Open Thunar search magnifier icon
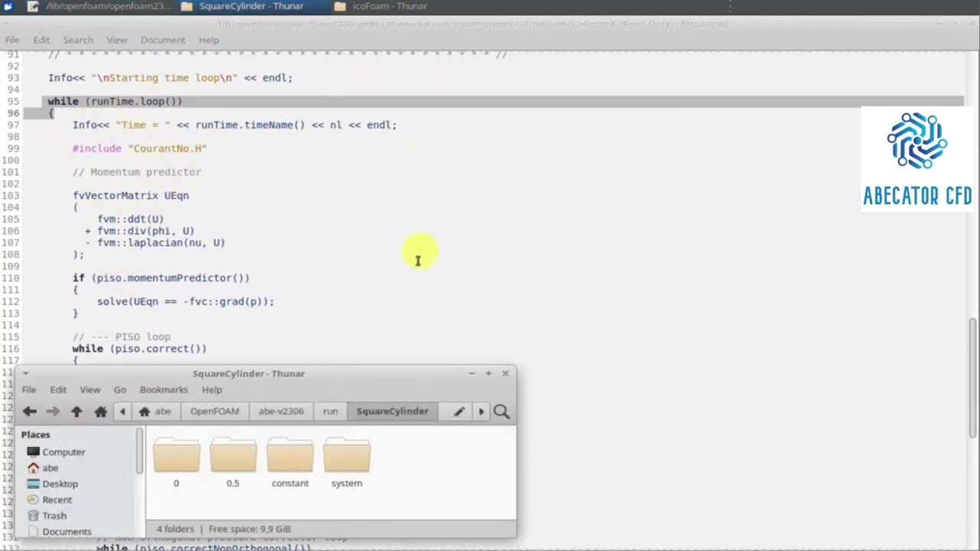The height and width of the screenshot is (551, 980). point(501,412)
